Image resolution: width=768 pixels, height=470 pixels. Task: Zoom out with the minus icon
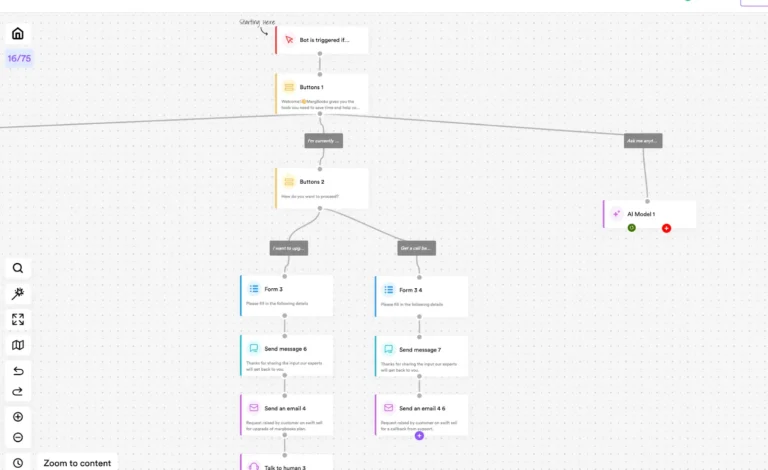coord(18,438)
